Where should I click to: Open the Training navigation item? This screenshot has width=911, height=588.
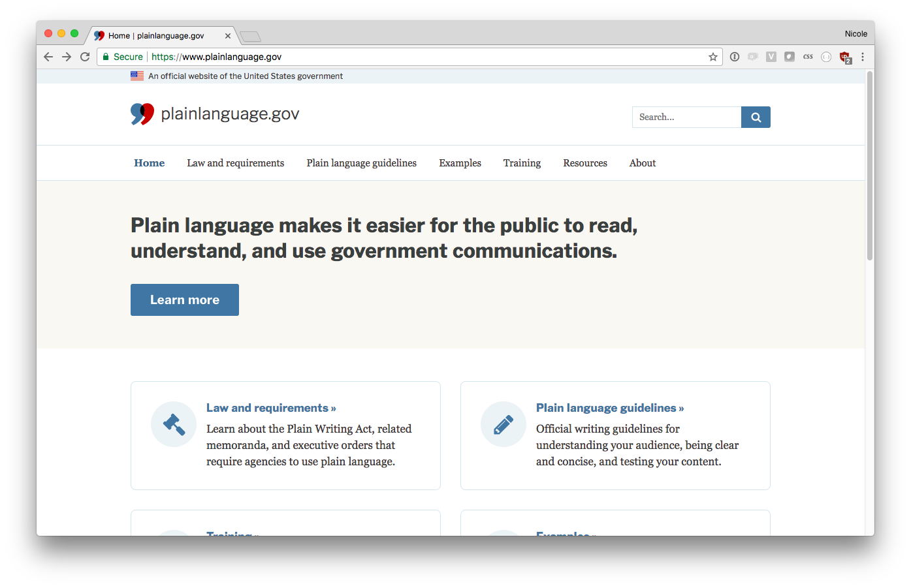(522, 163)
